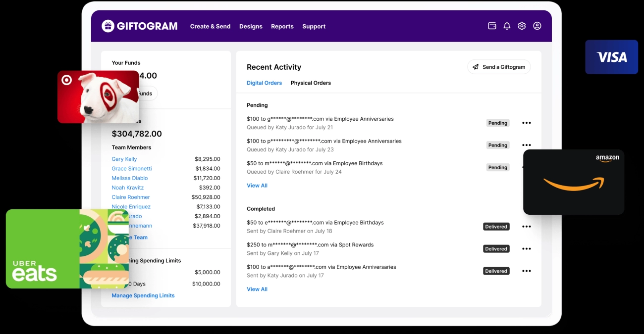Screen dimensions: 644x334
Task: Click the Giftogram gift box logo
Action: pyautogui.click(x=108, y=26)
